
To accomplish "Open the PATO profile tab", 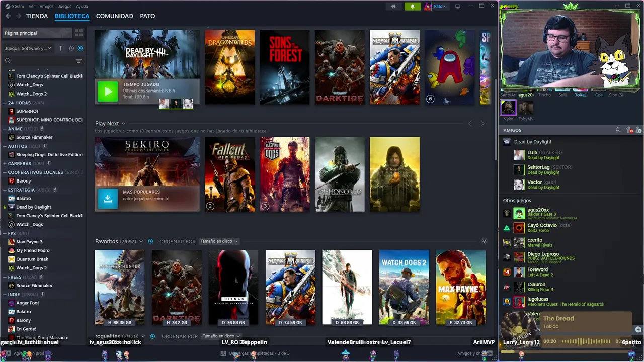I will (x=147, y=16).
